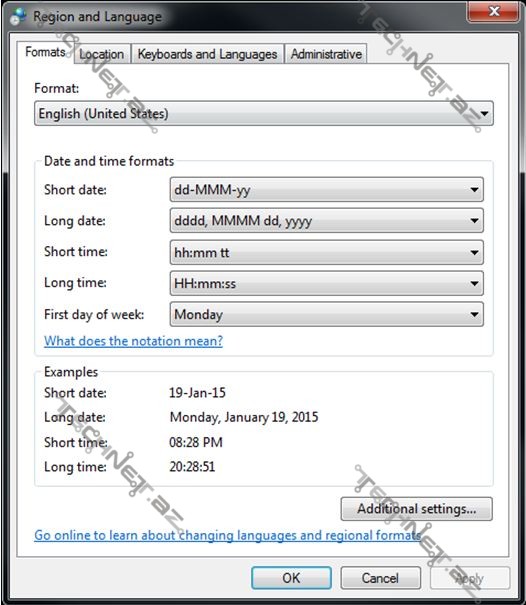Click the HH:mm:ss long time field

coord(326,284)
